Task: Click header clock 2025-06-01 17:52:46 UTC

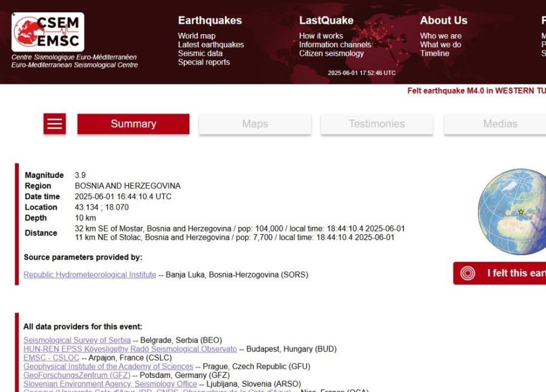Action: pos(362,73)
